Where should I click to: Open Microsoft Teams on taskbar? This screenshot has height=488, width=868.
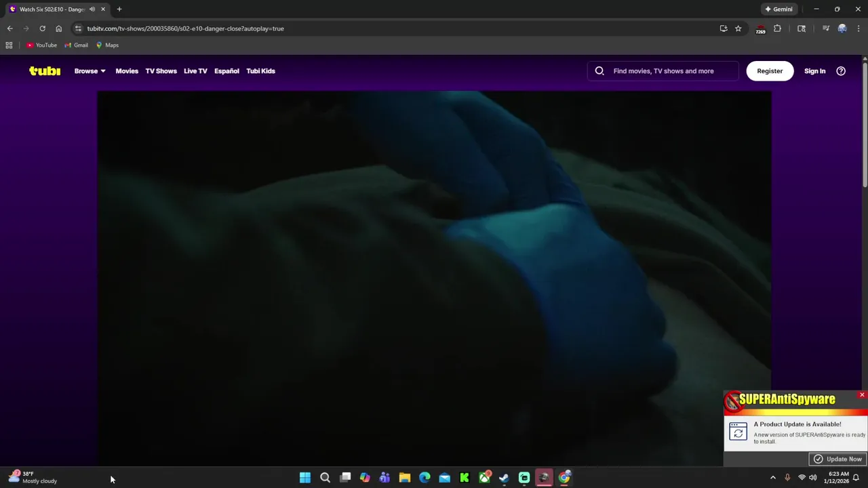point(384,478)
